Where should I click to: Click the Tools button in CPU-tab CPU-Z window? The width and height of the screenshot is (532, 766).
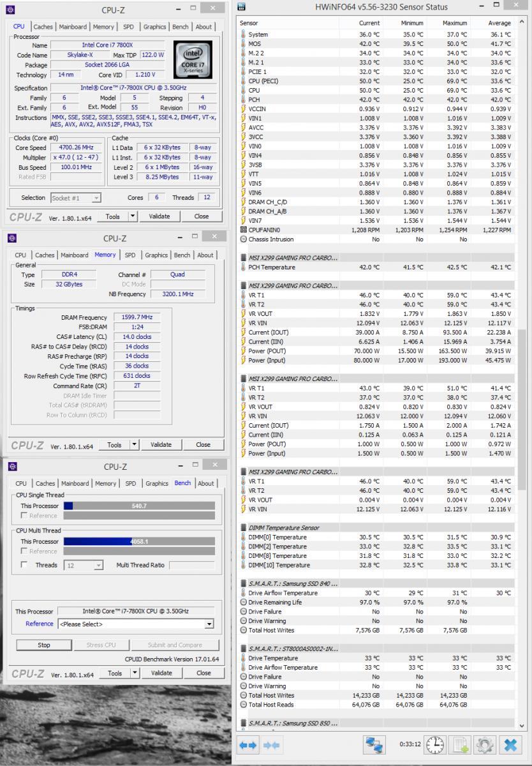click(x=113, y=216)
